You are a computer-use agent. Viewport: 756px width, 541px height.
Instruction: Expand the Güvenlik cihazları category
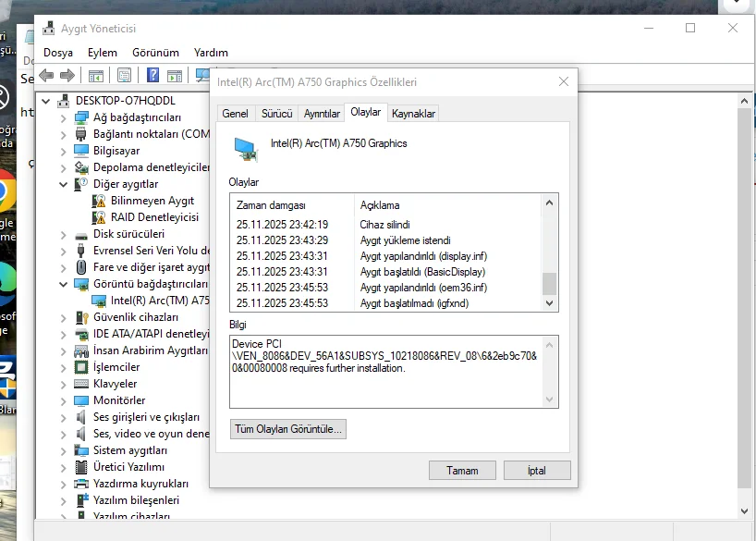(63, 317)
